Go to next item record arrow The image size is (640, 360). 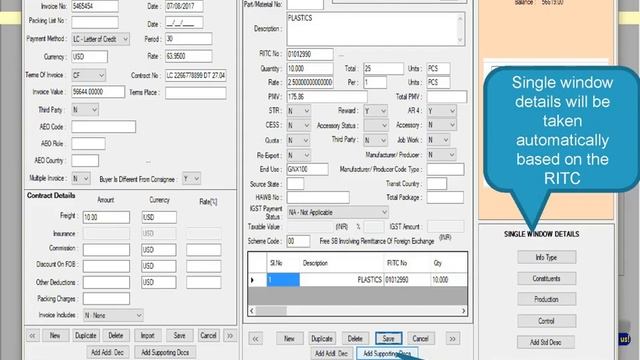click(x=453, y=338)
